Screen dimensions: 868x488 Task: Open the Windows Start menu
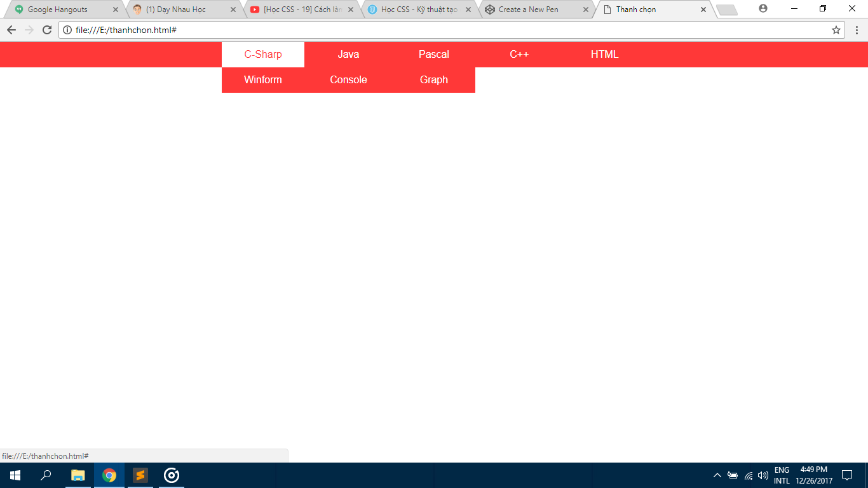pos(15,475)
